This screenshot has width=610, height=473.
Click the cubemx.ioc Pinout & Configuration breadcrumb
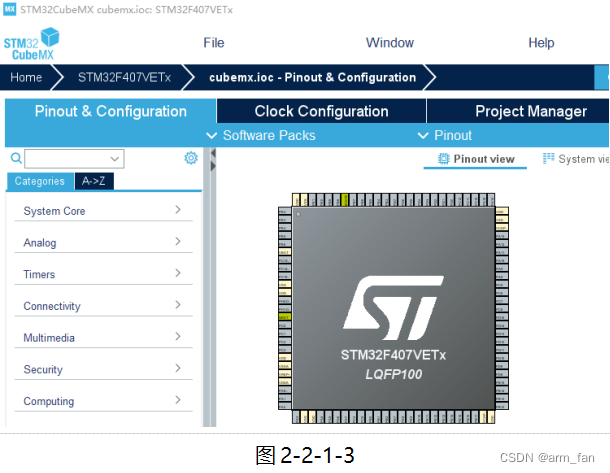pos(312,77)
